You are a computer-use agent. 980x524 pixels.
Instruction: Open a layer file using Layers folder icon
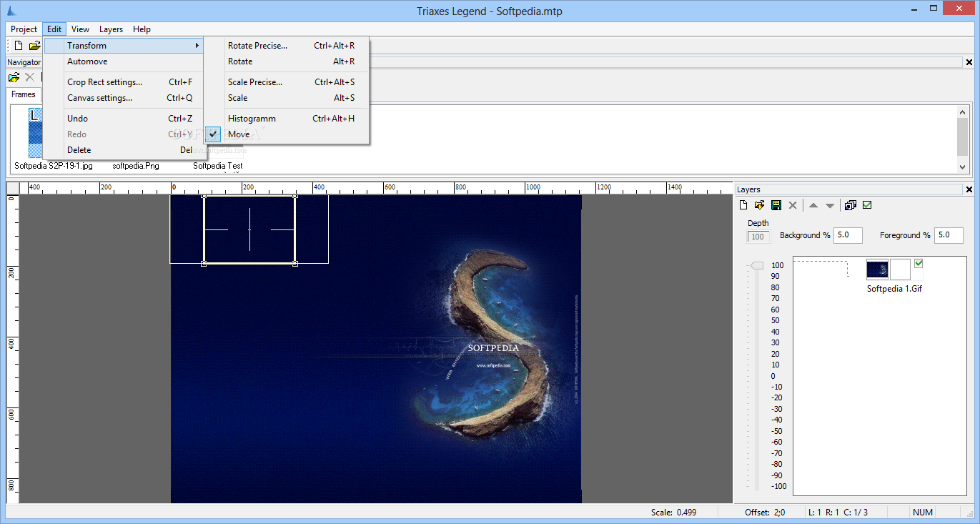pyautogui.click(x=760, y=206)
